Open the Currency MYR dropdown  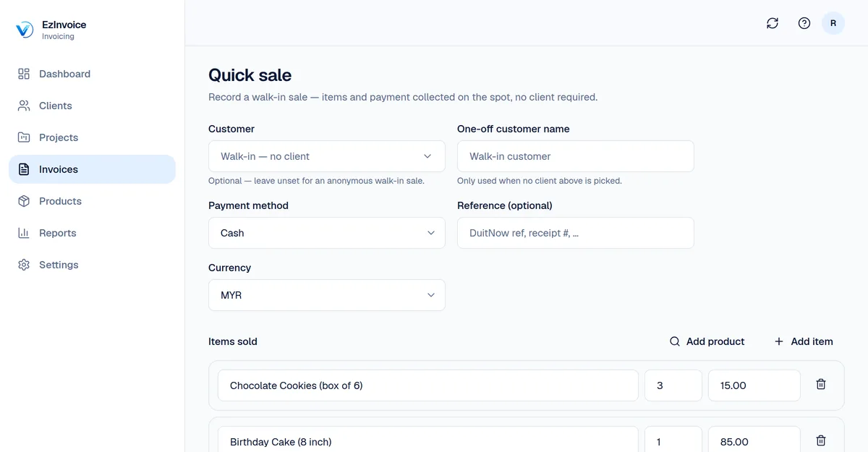point(327,295)
